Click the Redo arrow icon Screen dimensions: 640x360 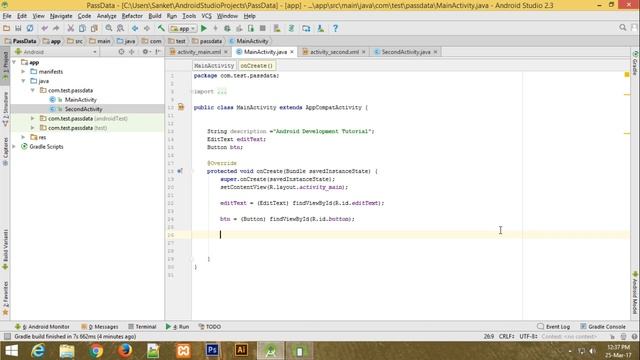(x=56, y=28)
